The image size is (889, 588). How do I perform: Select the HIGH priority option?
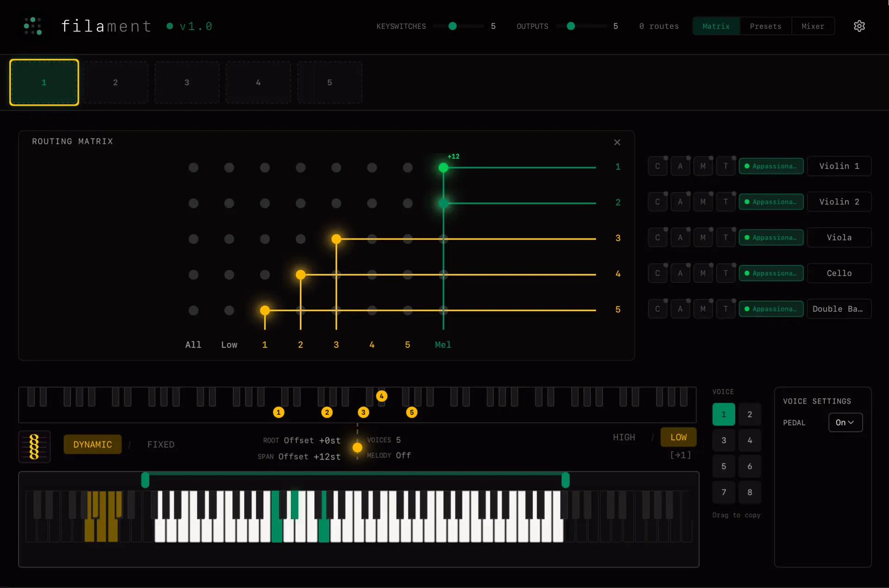tap(624, 437)
